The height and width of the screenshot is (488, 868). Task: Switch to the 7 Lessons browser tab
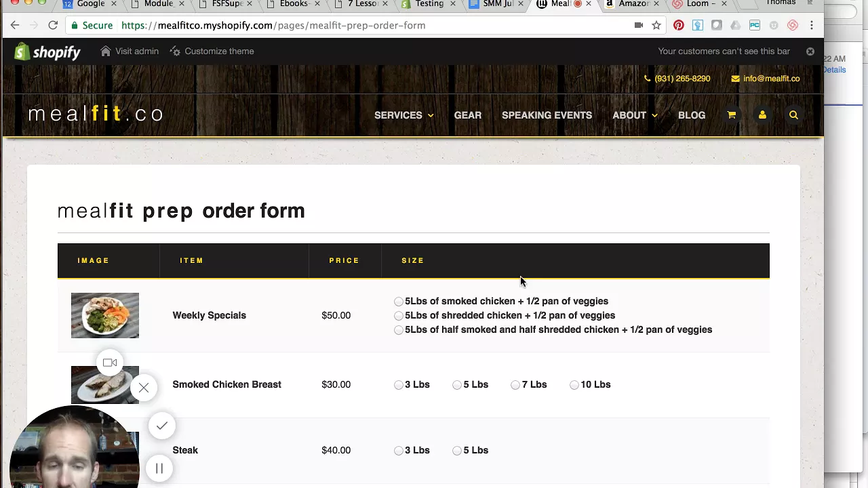pyautogui.click(x=361, y=4)
